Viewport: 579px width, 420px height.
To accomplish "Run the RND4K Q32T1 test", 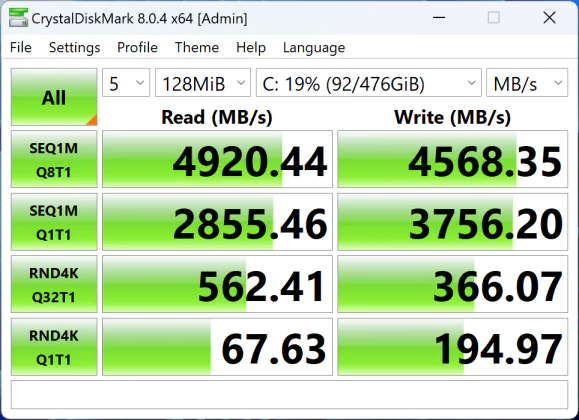I will [x=54, y=284].
